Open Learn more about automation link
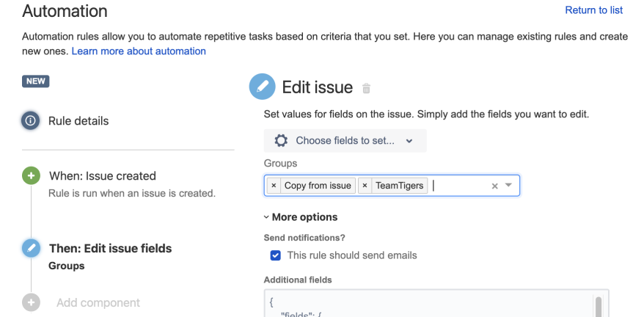The image size is (644, 317). 139,51
